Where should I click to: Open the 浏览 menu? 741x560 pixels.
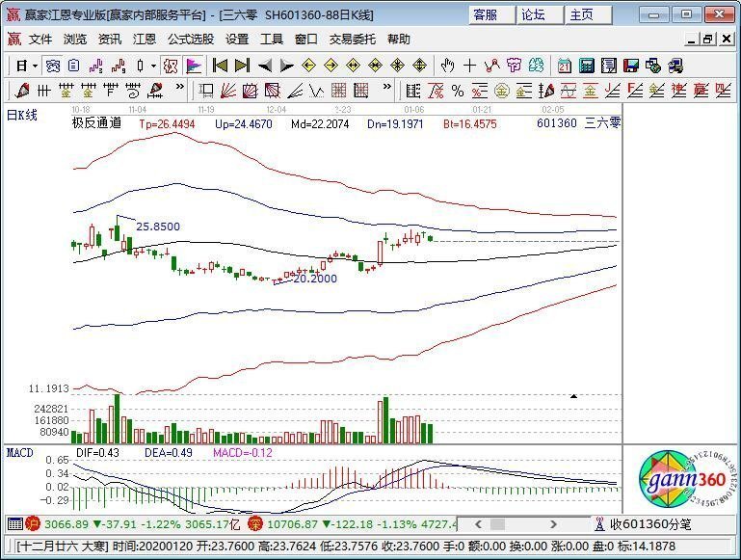coord(75,40)
